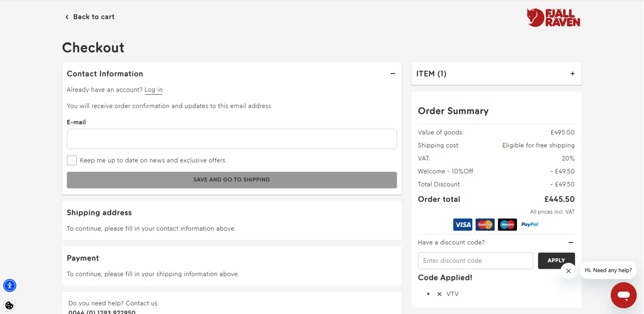The image size is (644, 314).
Task: Expand the ITEM (1) panel
Action: 572,73
